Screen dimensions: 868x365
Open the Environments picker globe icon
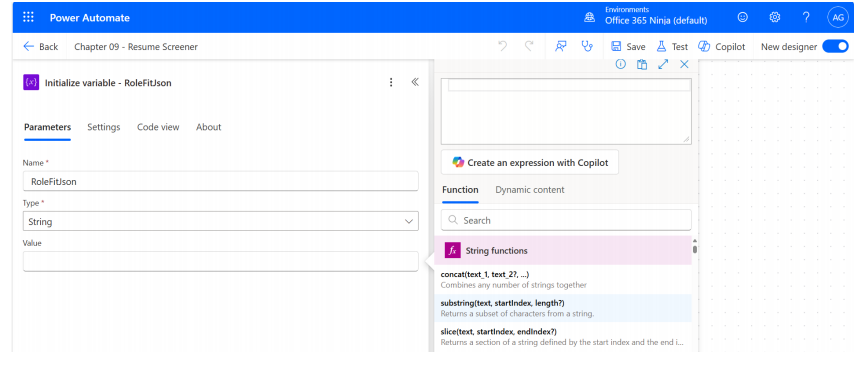pyautogui.click(x=590, y=17)
